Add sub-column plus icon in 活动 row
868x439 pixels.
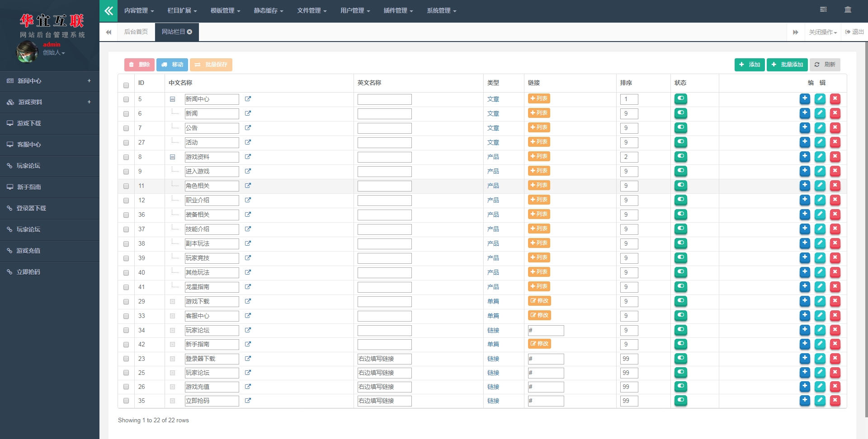click(x=805, y=142)
